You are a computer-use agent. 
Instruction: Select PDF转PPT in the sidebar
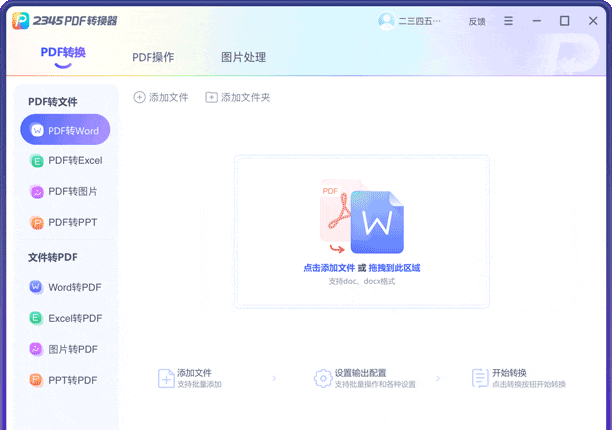[x=66, y=223]
